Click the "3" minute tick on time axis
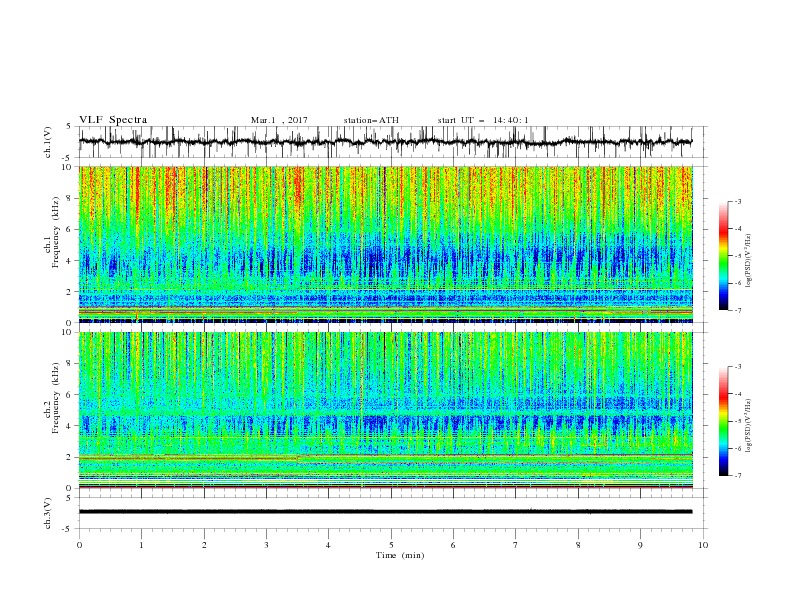Viewport: 792px width, 612px height. click(266, 545)
